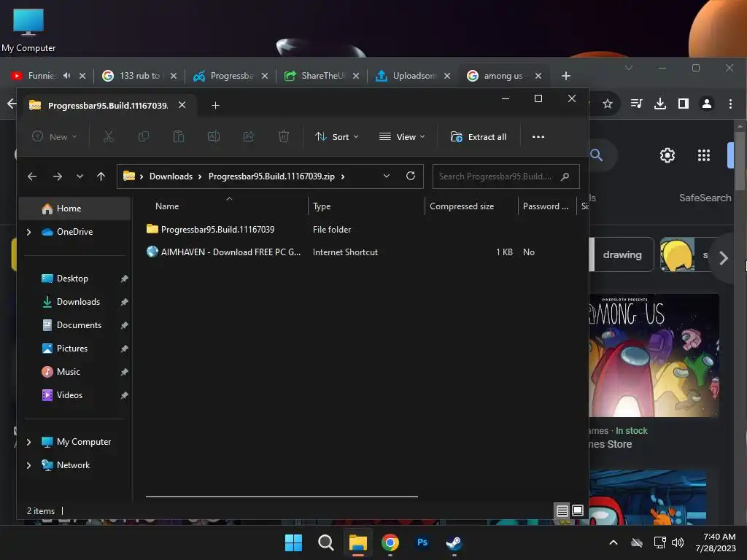Expand the Network tree node
This screenshot has height=560, width=747.
(28, 465)
